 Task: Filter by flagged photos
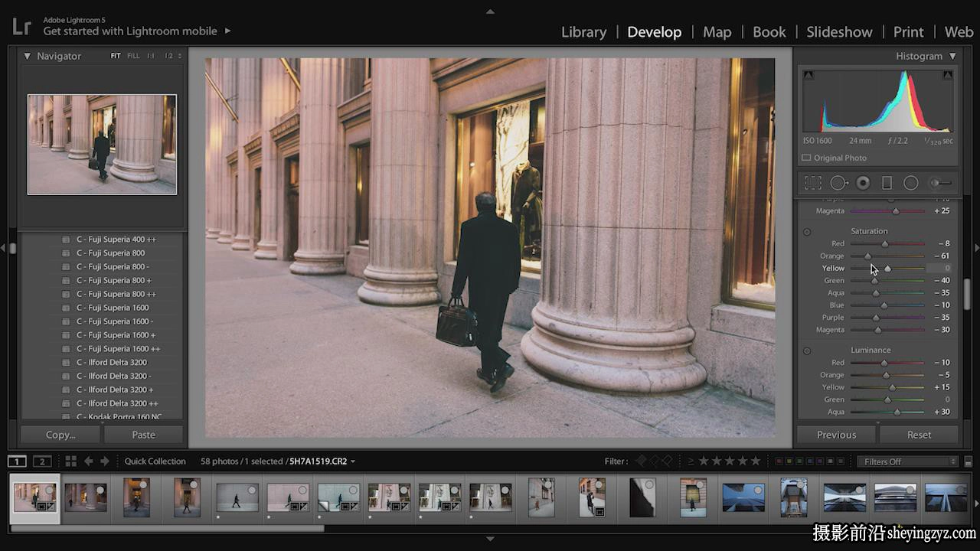[642, 461]
